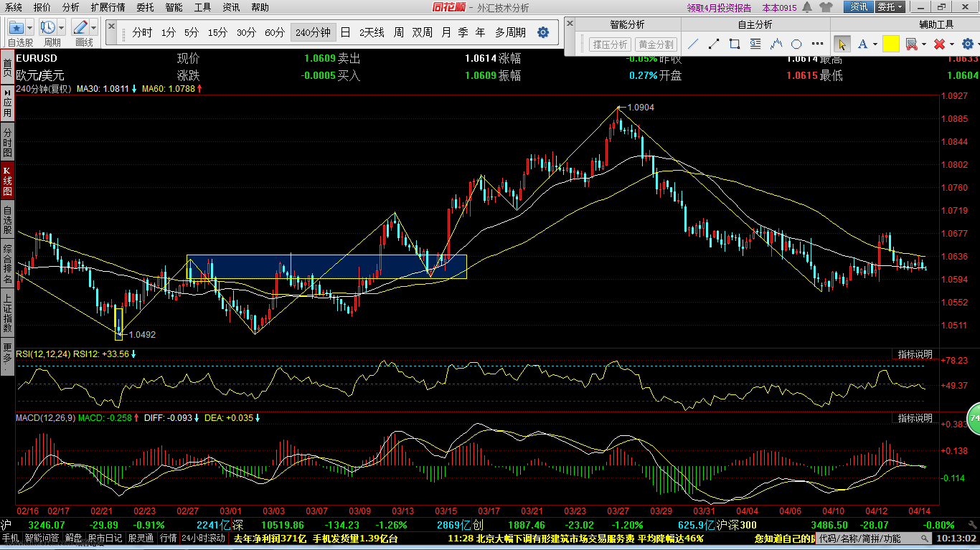This screenshot has width=980, height=550.
Task: Switch to 5分 period
Action: 192,32
